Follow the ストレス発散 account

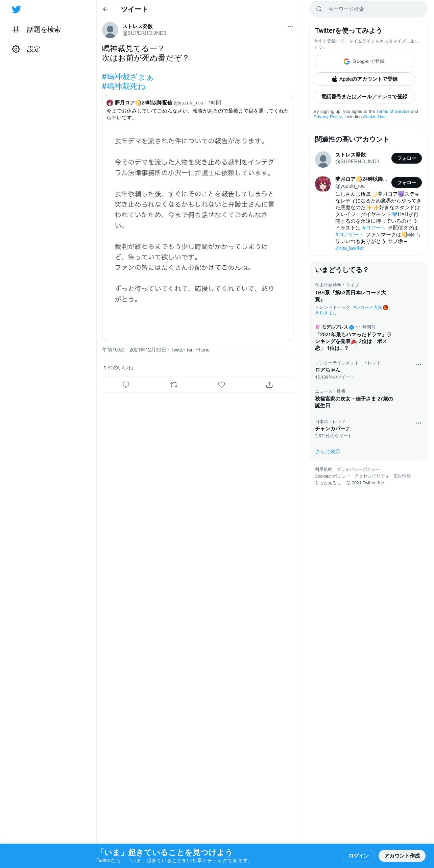(406, 158)
